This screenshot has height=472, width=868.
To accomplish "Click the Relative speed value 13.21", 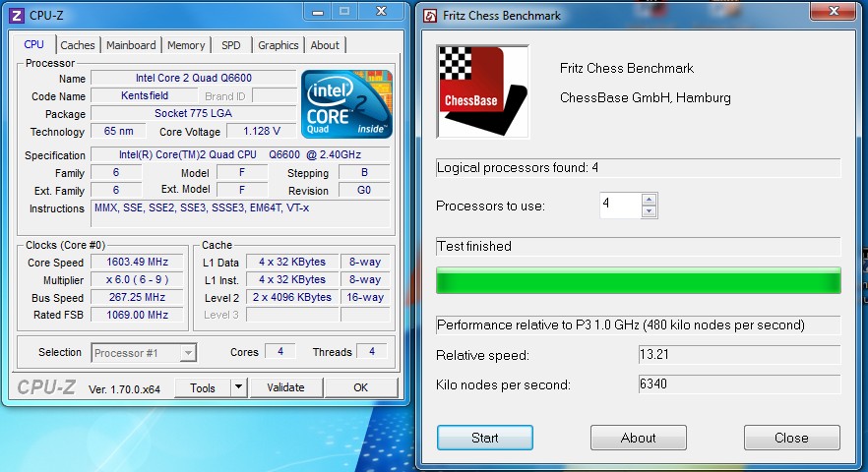I will click(x=739, y=355).
